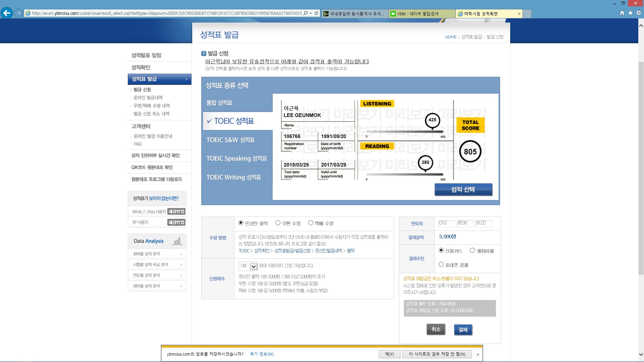The image size is (644, 362).
Task: Open 성적확인 in sidebar
Action: [141, 67]
